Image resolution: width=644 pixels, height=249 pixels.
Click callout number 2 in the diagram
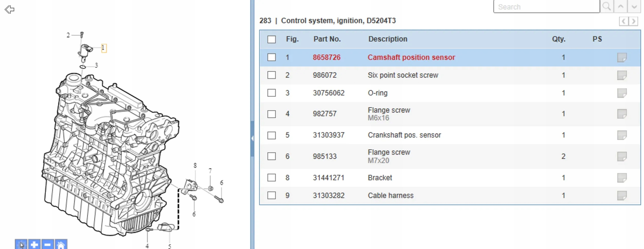point(68,35)
